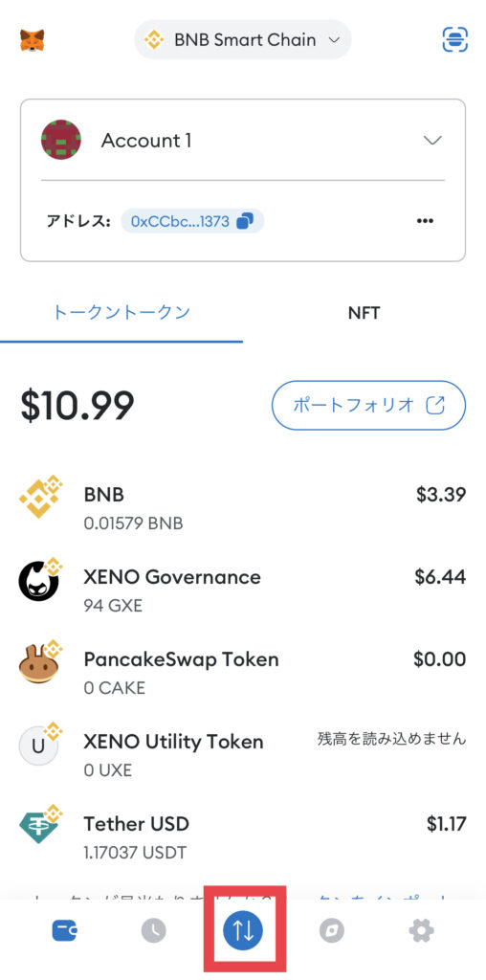Select the XENO Governance token entry

click(243, 590)
